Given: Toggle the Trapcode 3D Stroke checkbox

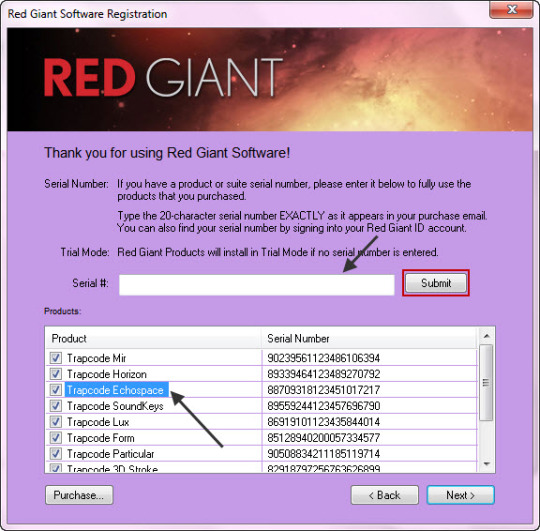Looking at the screenshot, I should [56, 468].
